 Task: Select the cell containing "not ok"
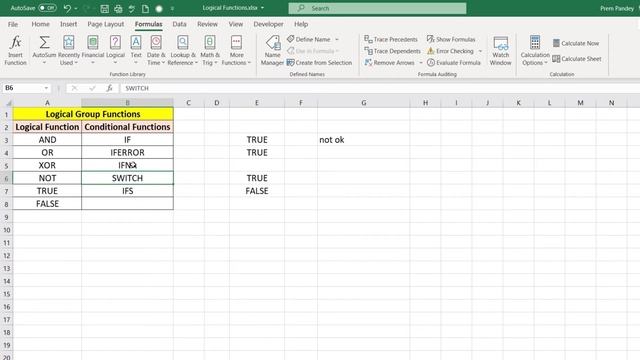tap(363, 140)
